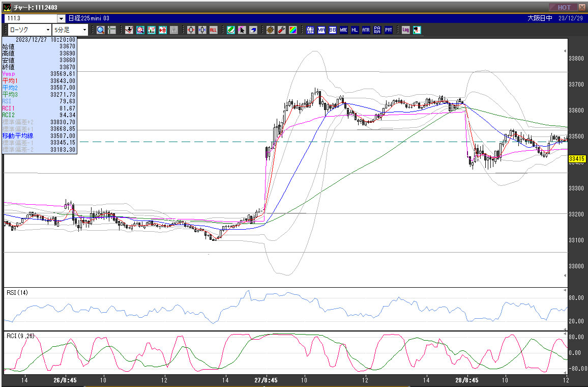Click the 111.3 symbol code input field

pyautogui.click(x=31, y=18)
